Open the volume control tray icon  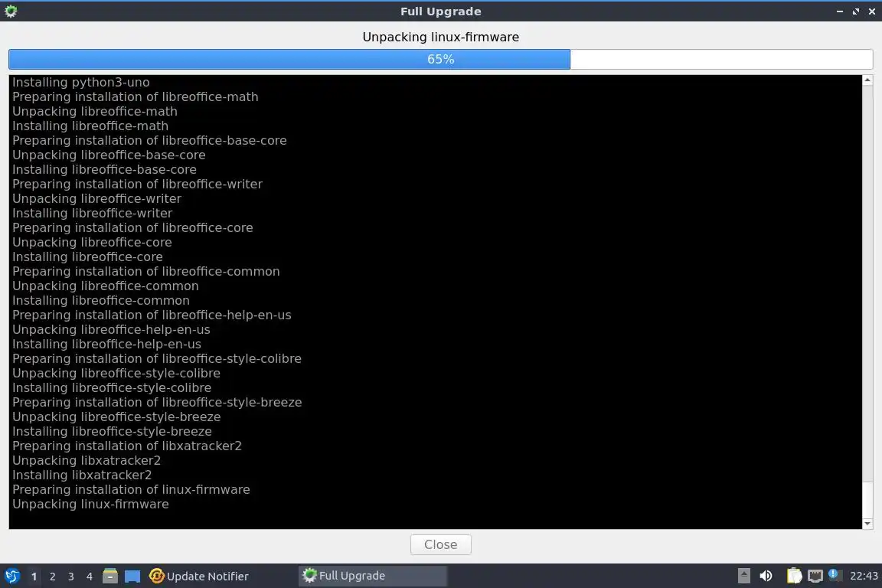tap(766, 576)
